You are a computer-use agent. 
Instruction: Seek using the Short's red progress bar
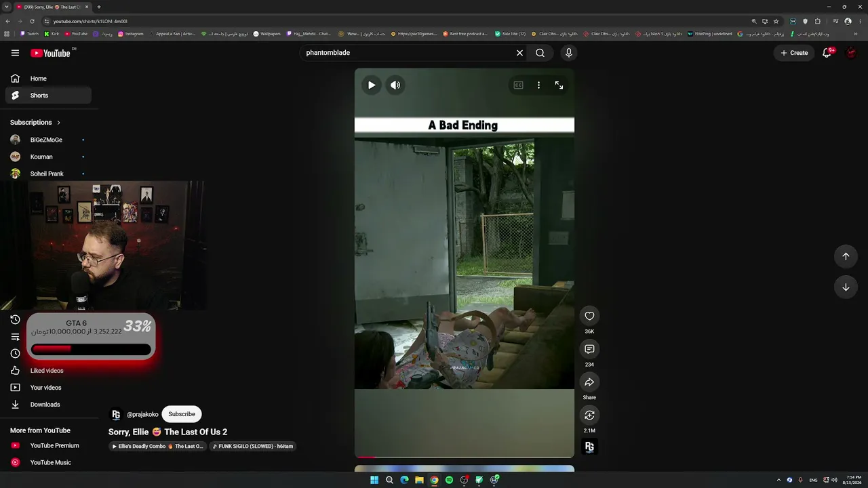pos(464,457)
